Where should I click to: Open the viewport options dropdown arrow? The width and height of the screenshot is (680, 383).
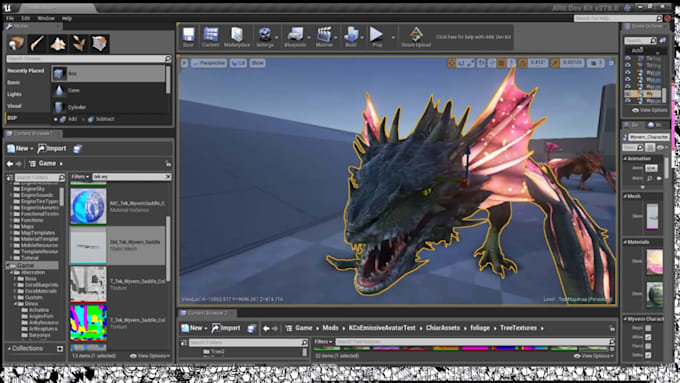(184, 63)
